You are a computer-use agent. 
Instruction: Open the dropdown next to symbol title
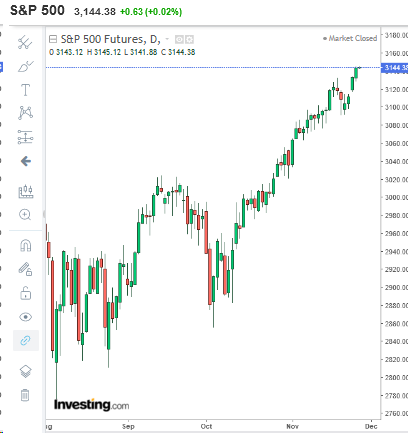(167, 39)
